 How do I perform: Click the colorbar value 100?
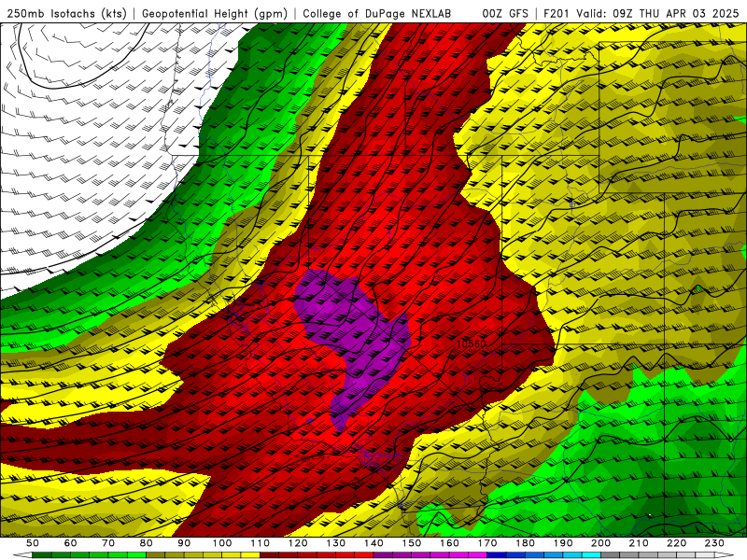tap(222, 543)
